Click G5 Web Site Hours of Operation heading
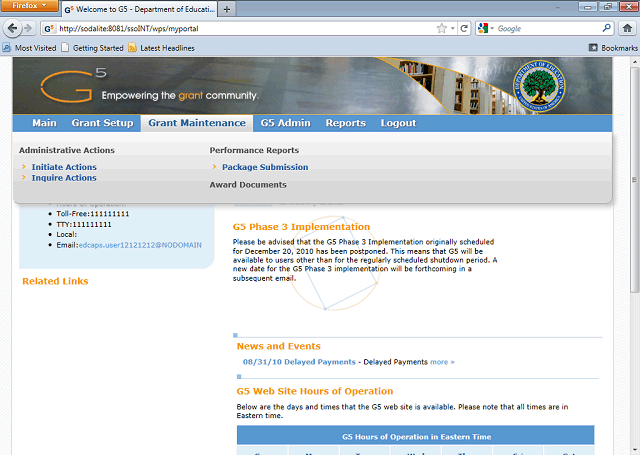 pyautogui.click(x=315, y=391)
